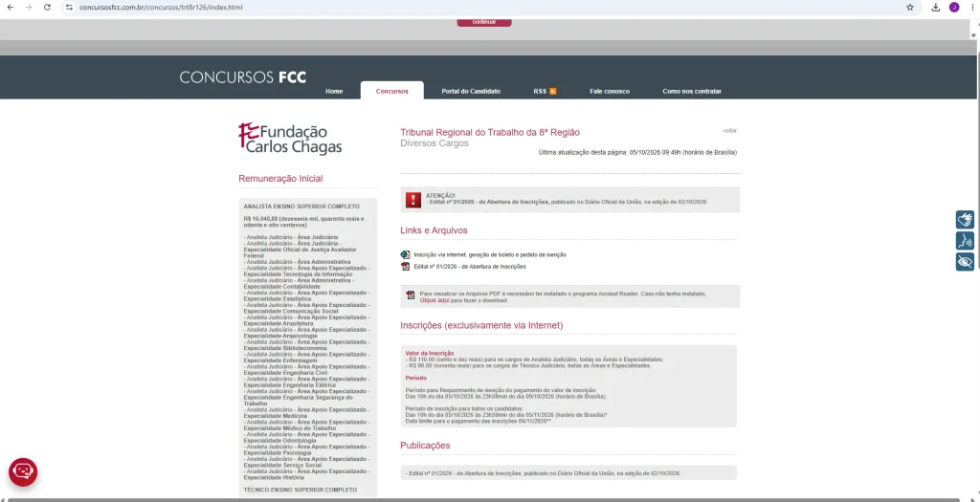Click 'Data limite para o pagamento' text
980x502 pixels.
(479, 421)
